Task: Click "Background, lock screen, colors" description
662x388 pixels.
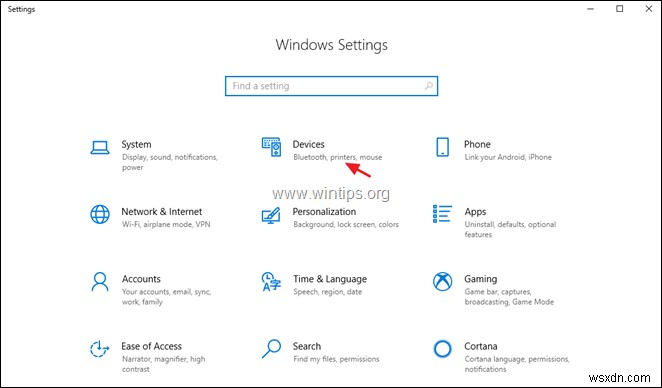Action: click(346, 224)
